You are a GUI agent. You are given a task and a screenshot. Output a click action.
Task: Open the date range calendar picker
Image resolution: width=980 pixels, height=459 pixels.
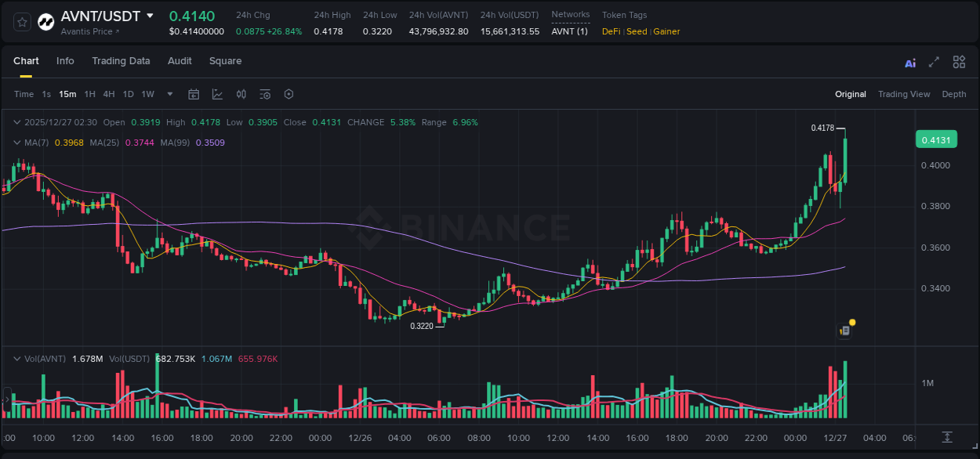(194, 93)
